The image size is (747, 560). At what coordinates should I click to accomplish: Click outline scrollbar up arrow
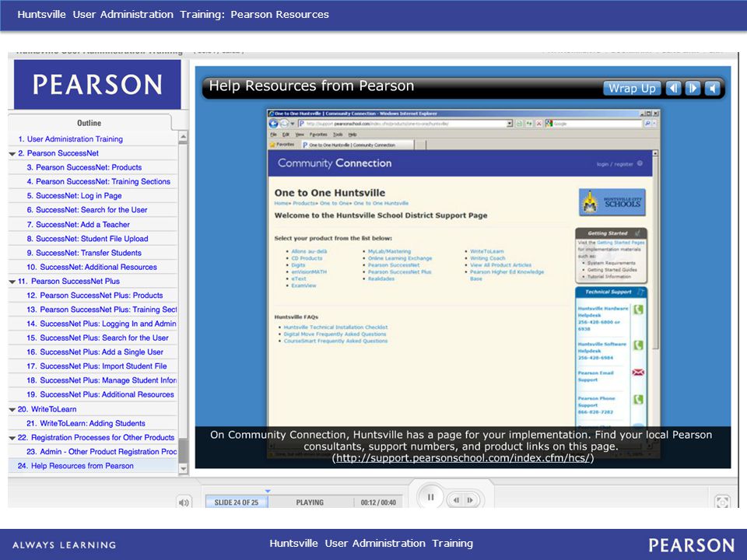point(184,137)
